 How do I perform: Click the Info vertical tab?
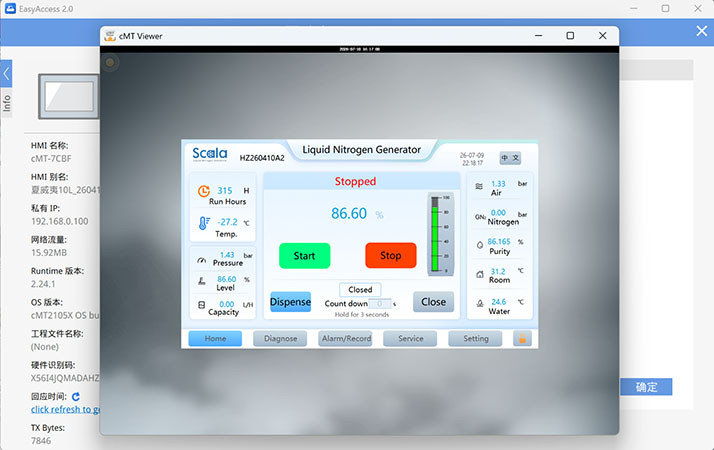(6, 103)
